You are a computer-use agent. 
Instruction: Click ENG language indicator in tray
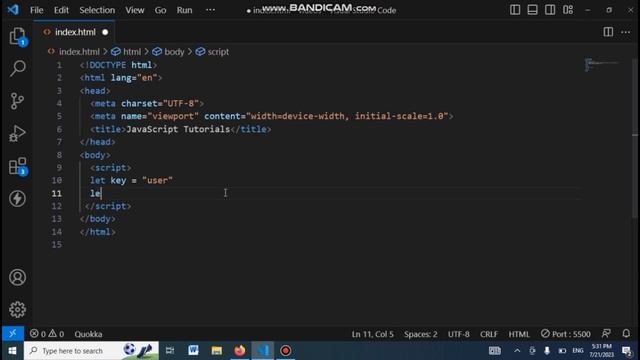pyautogui.click(x=578, y=351)
